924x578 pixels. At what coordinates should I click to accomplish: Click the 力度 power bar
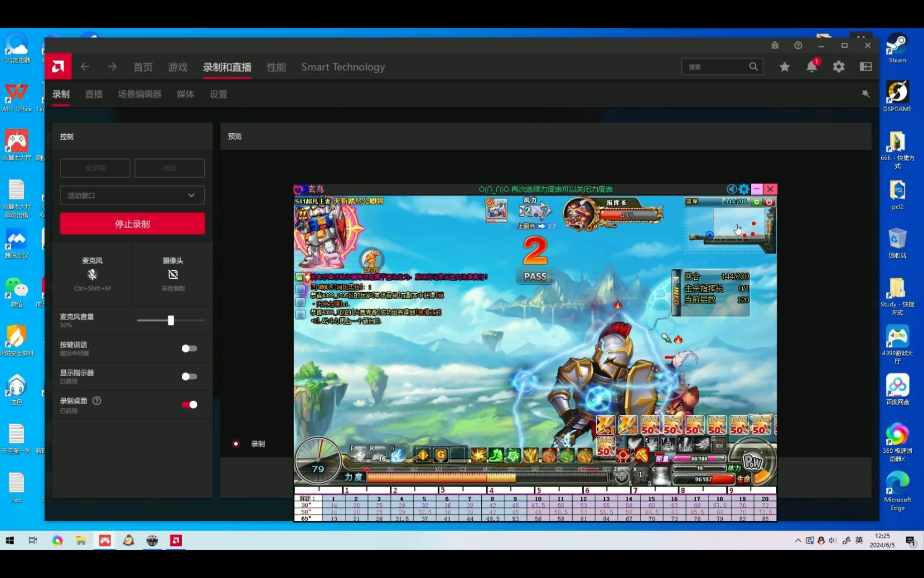pyautogui.click(x=487, y=477)
